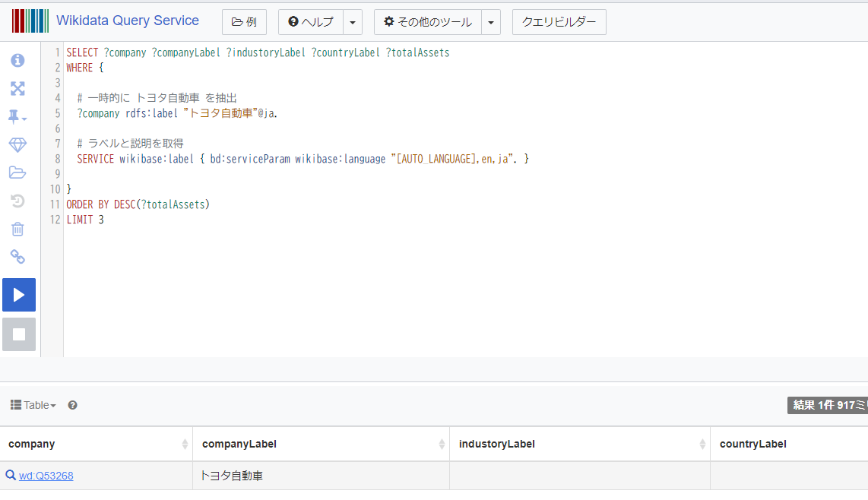Screen dimensions: 868x500
Task: Toggle fullscreen editor with arrows icon
Action: click(17, 89)
